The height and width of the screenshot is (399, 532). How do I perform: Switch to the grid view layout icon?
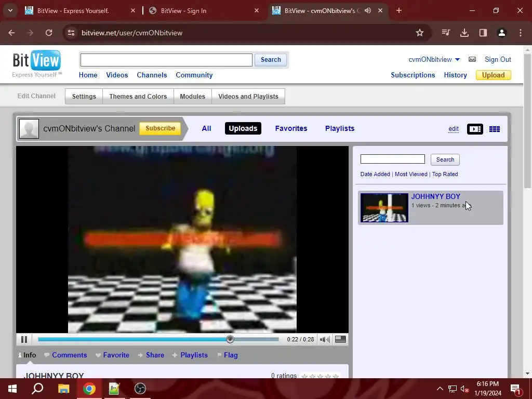click(495, 129)
